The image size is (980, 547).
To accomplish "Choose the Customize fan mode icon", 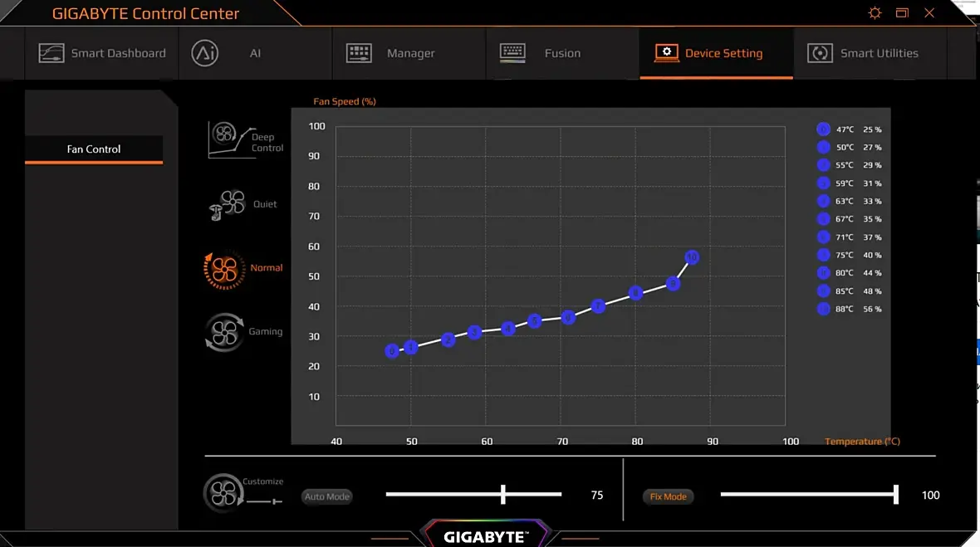I will point(223,493).
